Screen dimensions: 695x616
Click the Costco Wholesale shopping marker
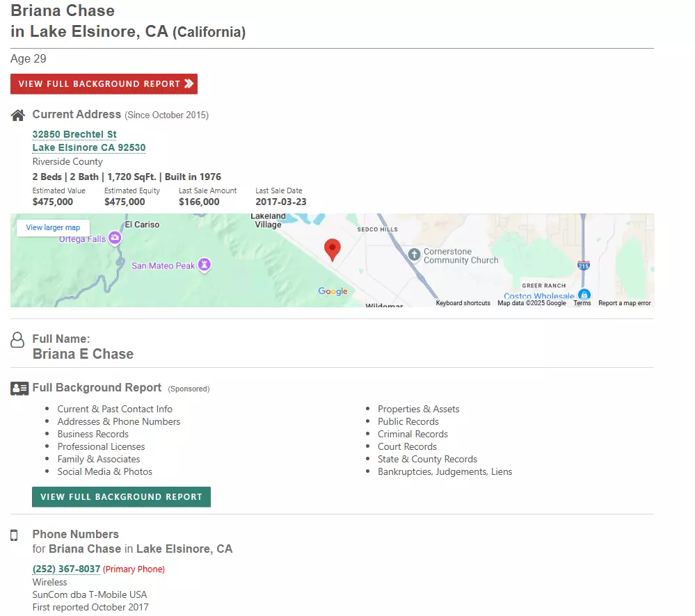[584, 295]
